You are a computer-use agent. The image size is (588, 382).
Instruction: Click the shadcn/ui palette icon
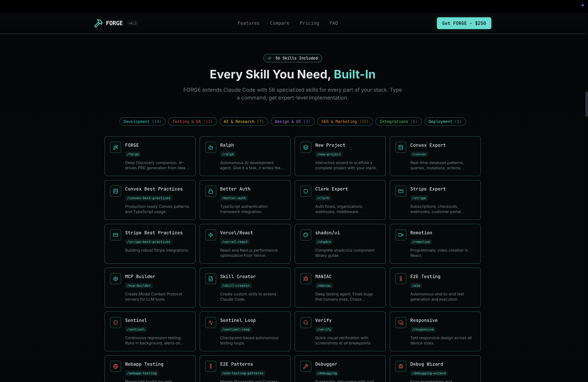pos(306,235)
